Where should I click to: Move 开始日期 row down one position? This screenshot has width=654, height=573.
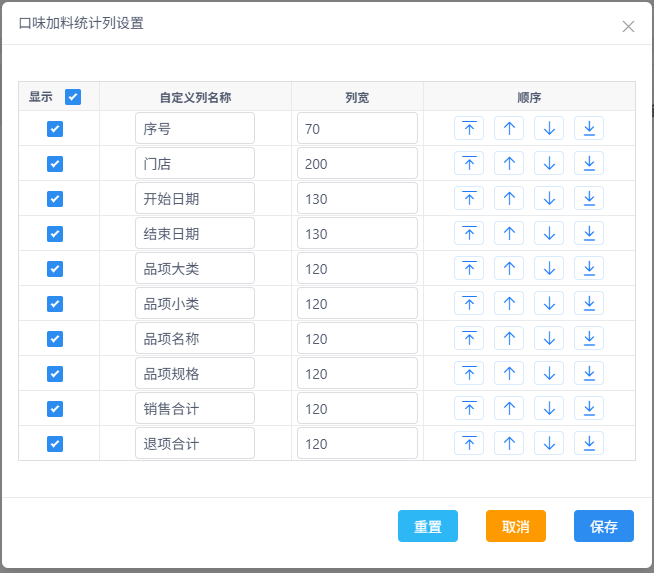(x=549, y=198)
